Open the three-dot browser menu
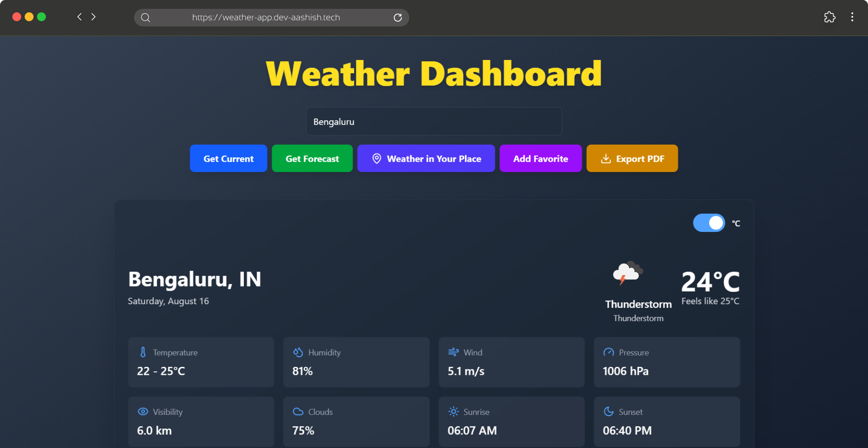This screenshot has width=868, height=448. pos(852,17)
